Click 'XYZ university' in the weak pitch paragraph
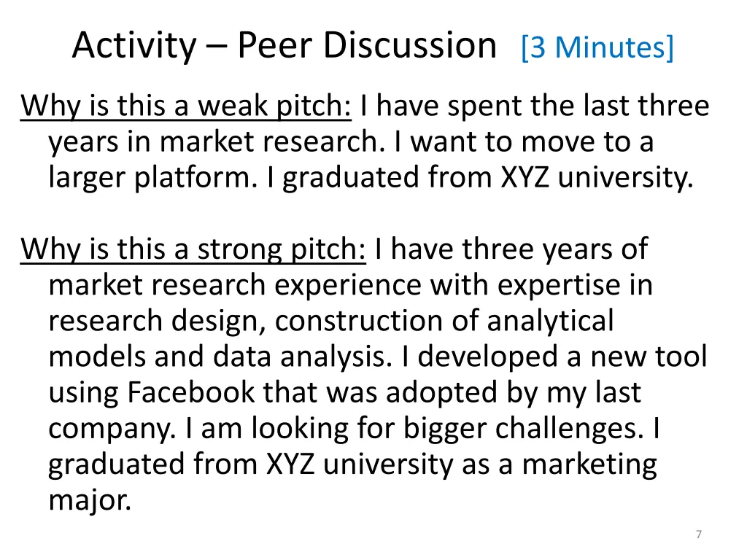747x560 pixels. [x=597, y=178]
